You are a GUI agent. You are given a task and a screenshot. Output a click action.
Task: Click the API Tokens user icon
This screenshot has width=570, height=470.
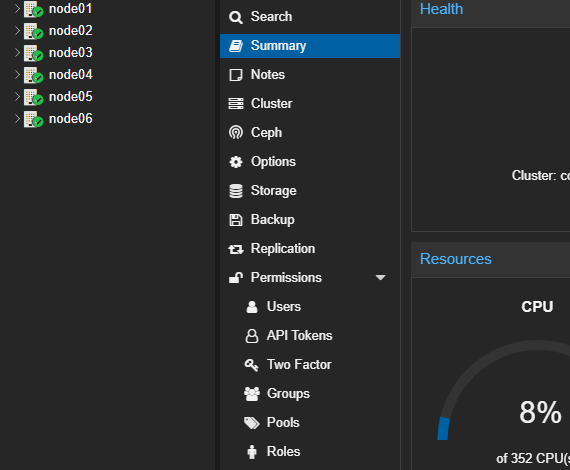[252, 336]
